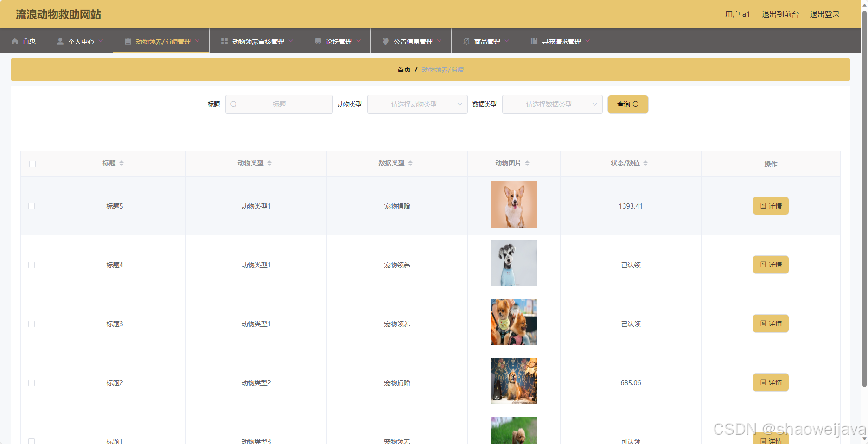Click the 退出登录 link

(x=825, y=14)
